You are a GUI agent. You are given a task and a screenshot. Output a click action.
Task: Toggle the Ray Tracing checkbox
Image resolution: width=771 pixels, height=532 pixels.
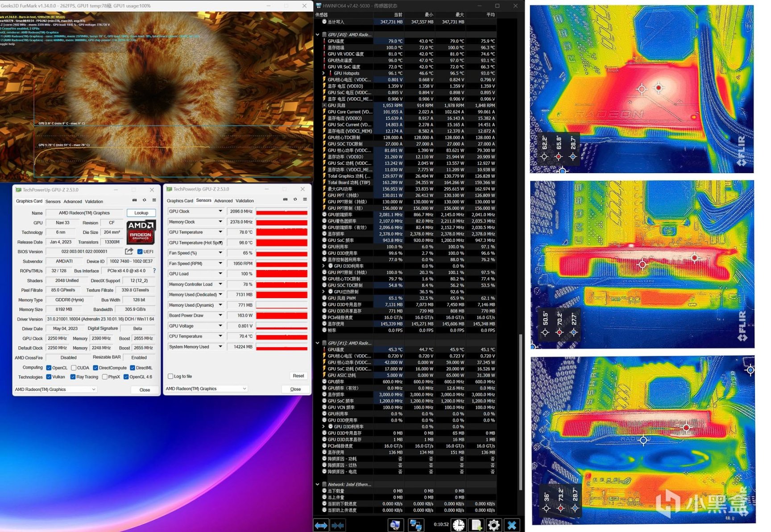pyautogui.click(x=73, y=377)
